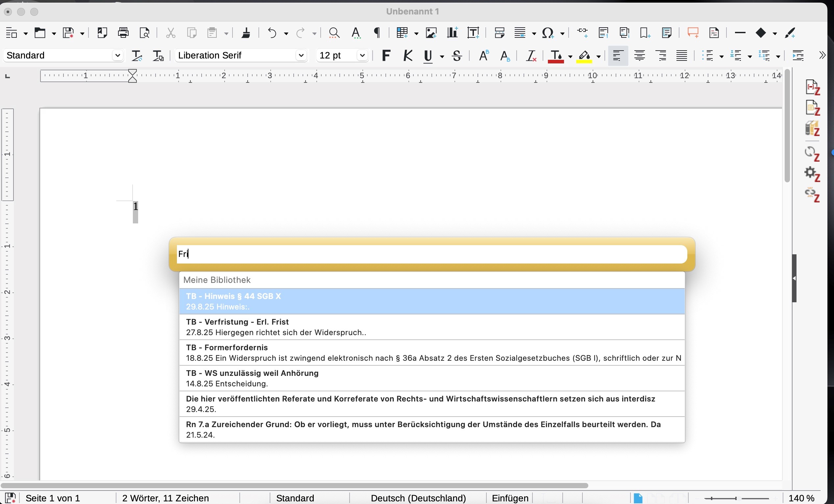The height and width of the screenshot is (504, 834).
Task: Toggle Underline formatting
Action: 428,56
